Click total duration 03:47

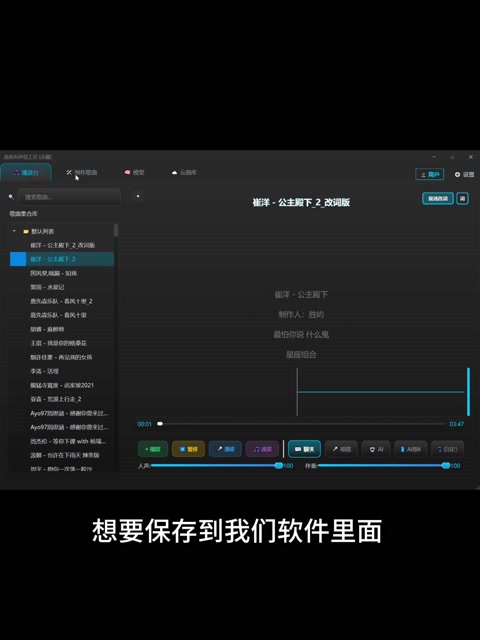tap(456, 424)
